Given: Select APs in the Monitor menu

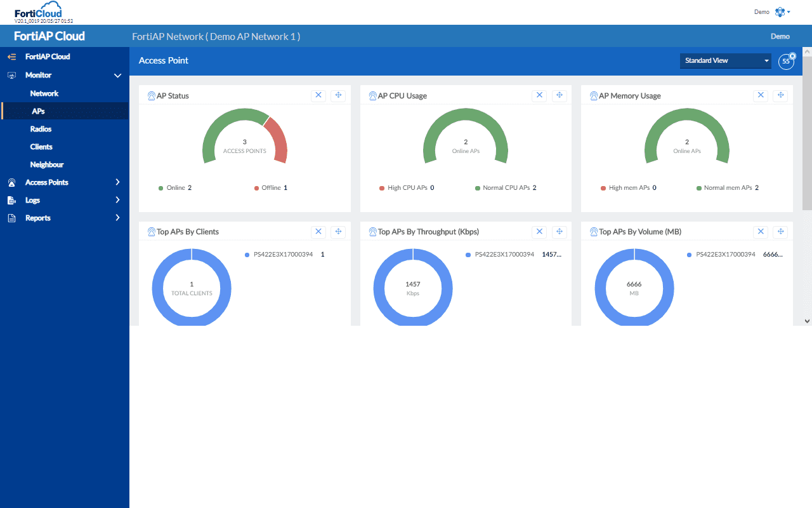Looking at the screenshot, I should click(x=38, y=111).
